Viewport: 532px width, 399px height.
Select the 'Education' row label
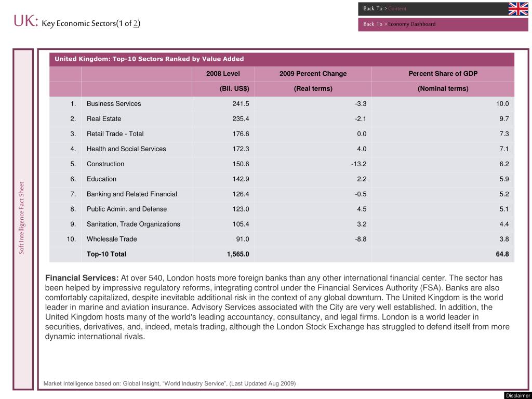click(x=101, y=179)
